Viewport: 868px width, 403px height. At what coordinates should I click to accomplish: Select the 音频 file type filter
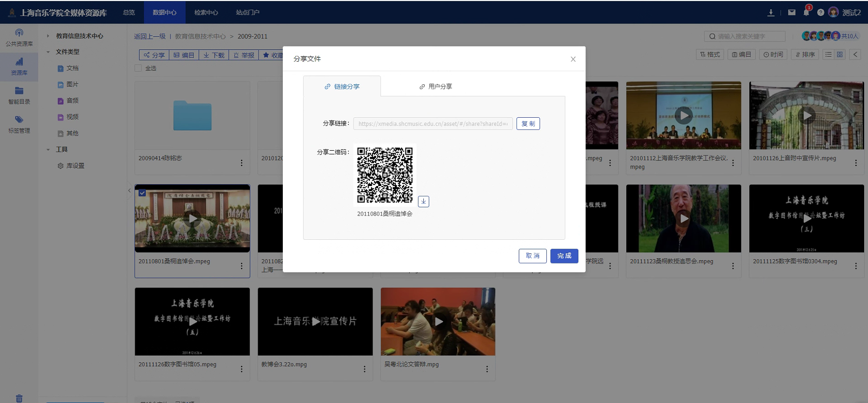tap(68, 101)
